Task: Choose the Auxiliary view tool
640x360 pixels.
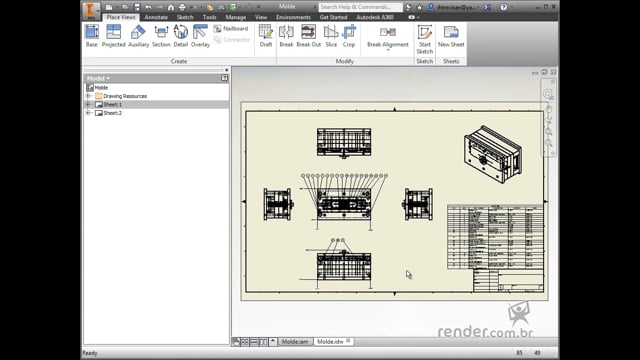Action: (x=138, y=36)
